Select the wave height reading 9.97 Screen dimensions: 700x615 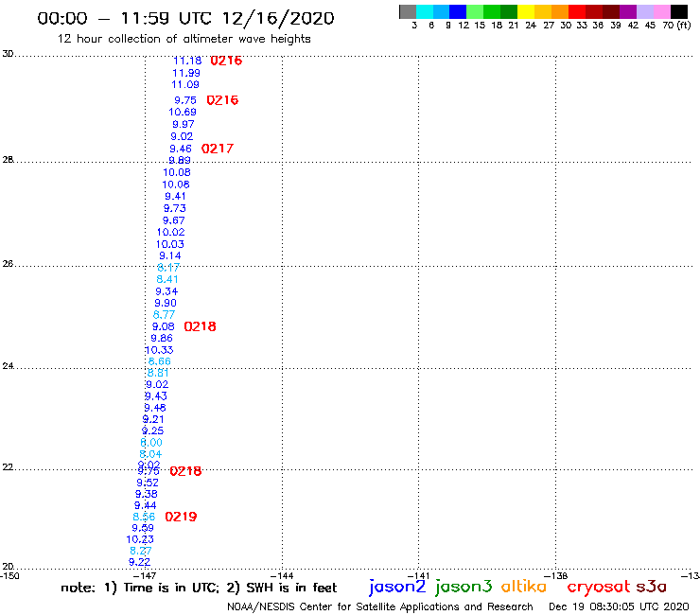tap(183, 124)
